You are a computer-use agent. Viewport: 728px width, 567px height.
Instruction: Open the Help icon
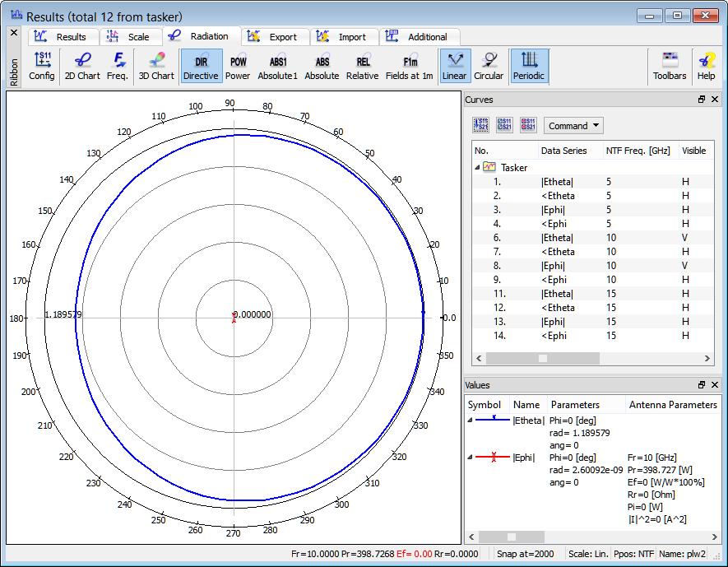coord(706,66)
